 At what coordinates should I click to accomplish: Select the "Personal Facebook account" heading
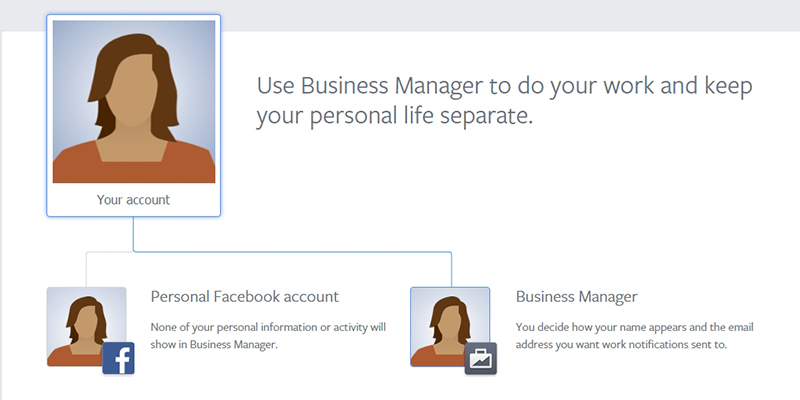pos(245,296)
